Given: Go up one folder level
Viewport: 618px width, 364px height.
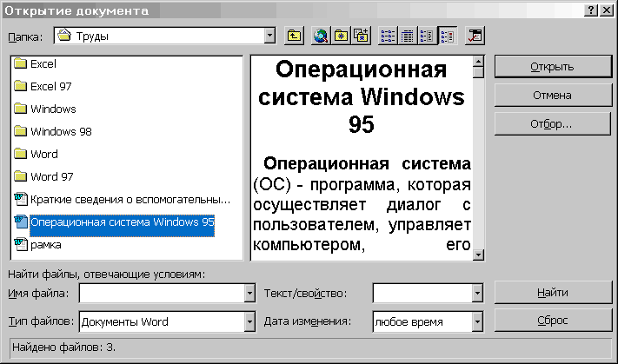Looking at the screenshot, I should tap(294, 36).
